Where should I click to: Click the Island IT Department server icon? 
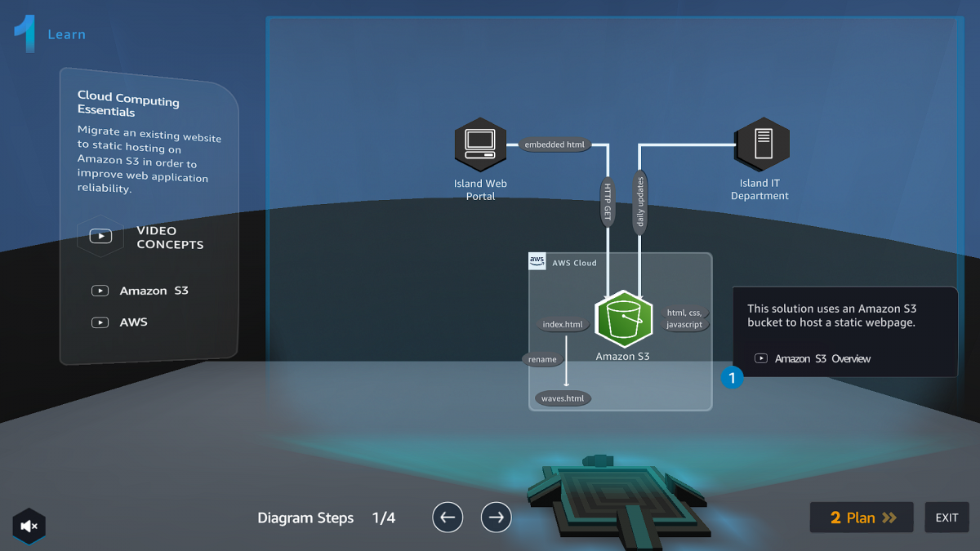click(x=759, y=144)
